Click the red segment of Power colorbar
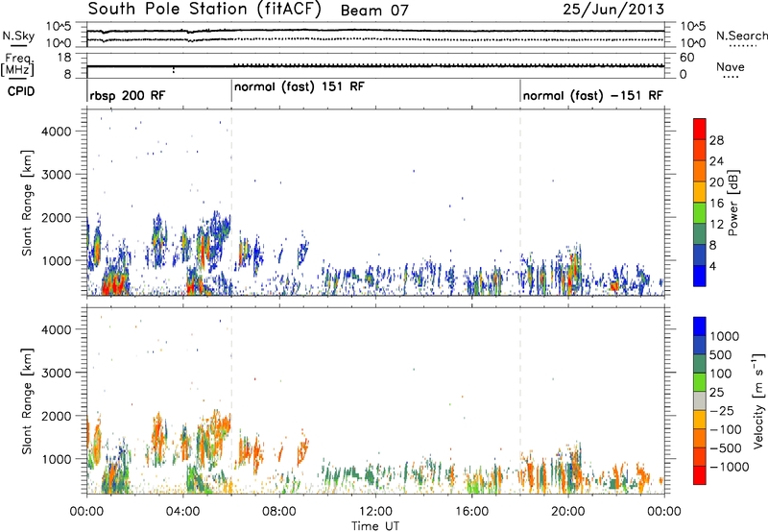Image resolution: width=768 pixels, height=532 pixels. point(700,129)
